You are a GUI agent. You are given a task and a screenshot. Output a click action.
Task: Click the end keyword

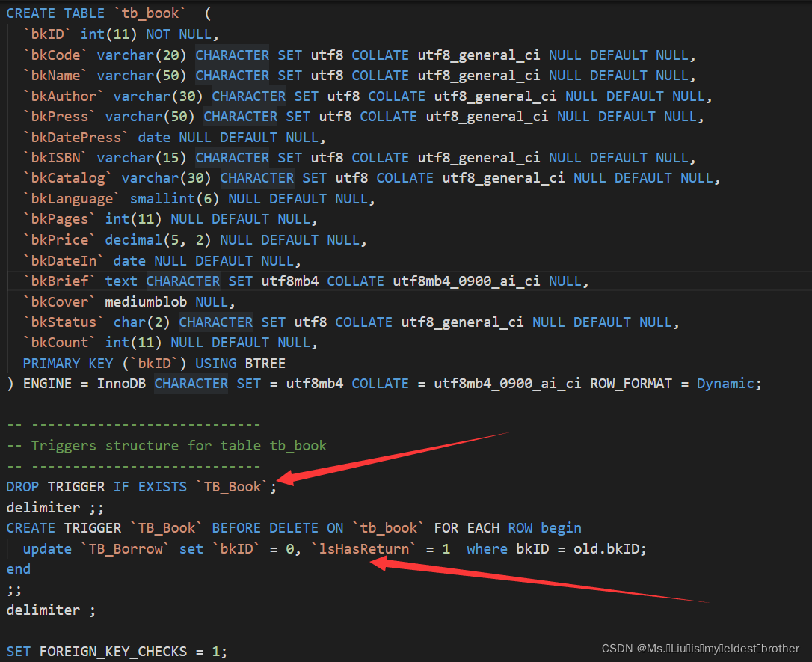18,569
